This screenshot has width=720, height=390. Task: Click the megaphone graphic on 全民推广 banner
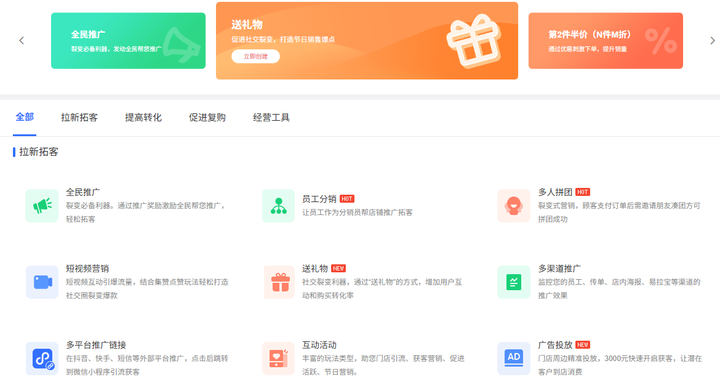(x=182, y=45)
